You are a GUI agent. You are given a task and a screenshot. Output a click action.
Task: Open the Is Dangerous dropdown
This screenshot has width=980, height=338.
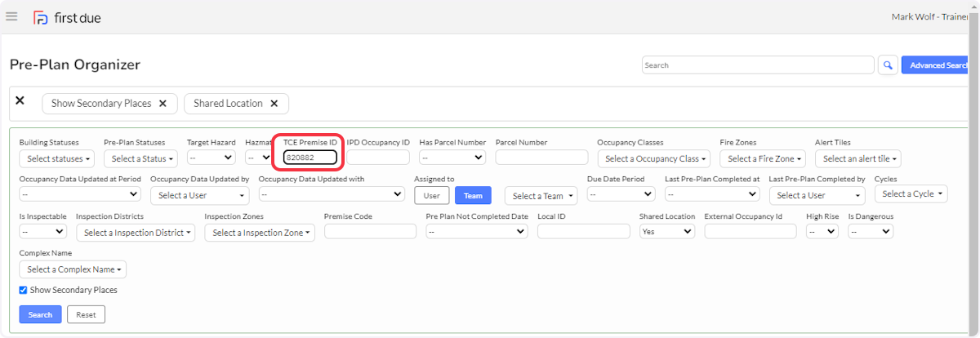coord(871,231)
